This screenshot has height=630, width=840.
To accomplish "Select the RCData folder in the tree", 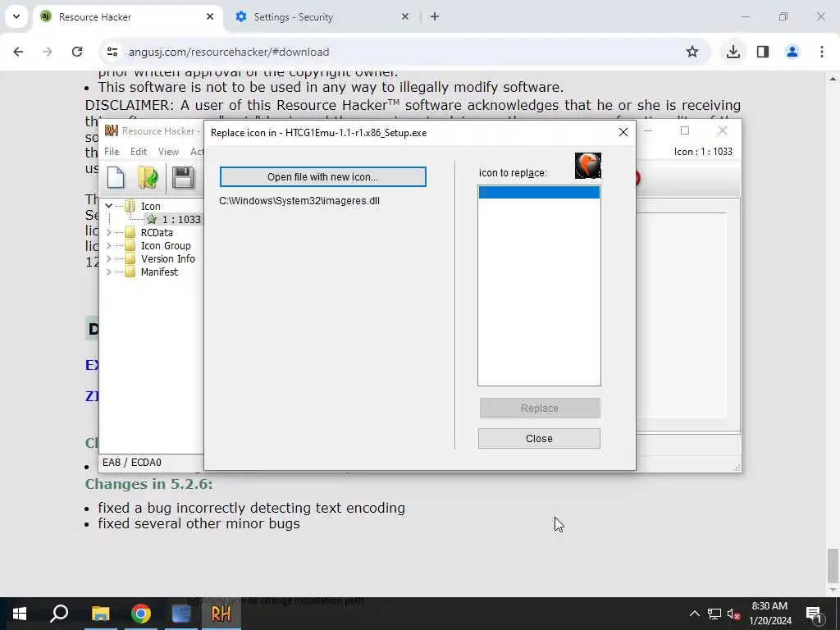I will click(x=157, y=232).
